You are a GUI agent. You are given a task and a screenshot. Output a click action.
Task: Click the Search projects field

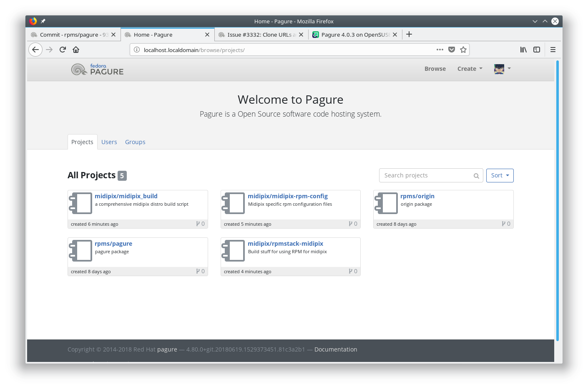(431, 175)
